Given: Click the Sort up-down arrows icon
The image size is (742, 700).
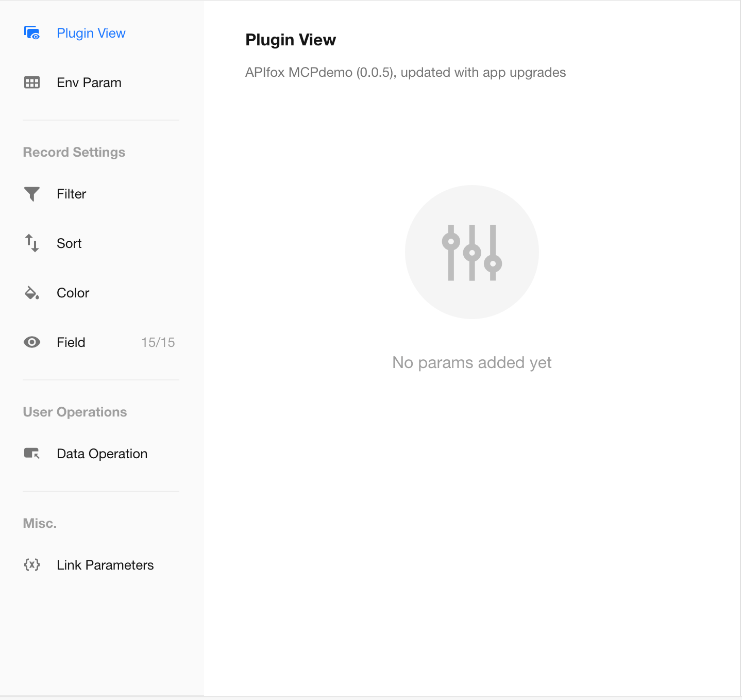Looking at the screenshot, I should [x=32, y=243].
